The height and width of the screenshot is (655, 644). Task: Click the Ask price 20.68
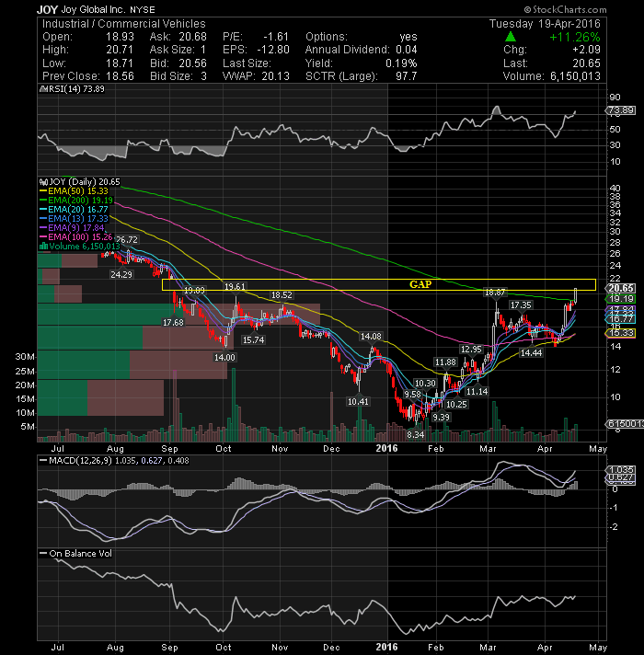[192, 37]
